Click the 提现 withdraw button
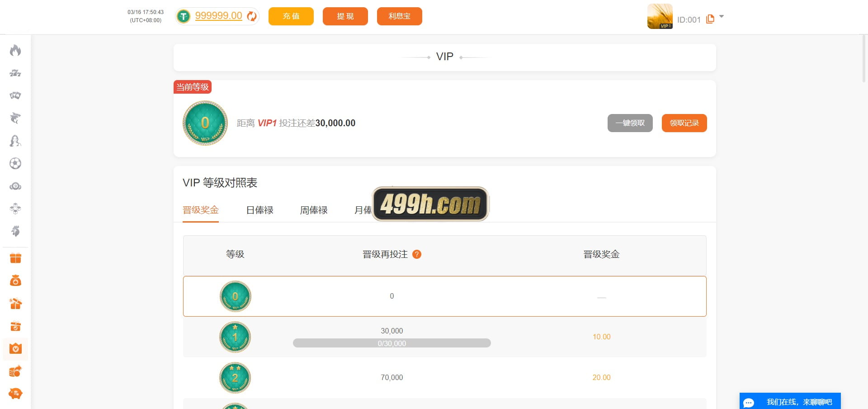This screenshot has height=409, width=868. pyautogui.click(x=345, y=16)
